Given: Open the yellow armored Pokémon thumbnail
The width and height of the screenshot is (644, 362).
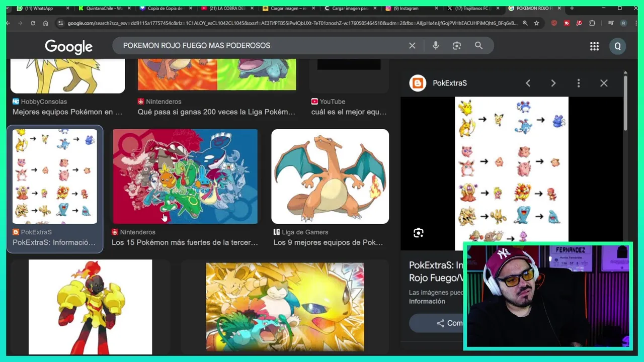Looking at the screenshot, I should coord(91,307).
